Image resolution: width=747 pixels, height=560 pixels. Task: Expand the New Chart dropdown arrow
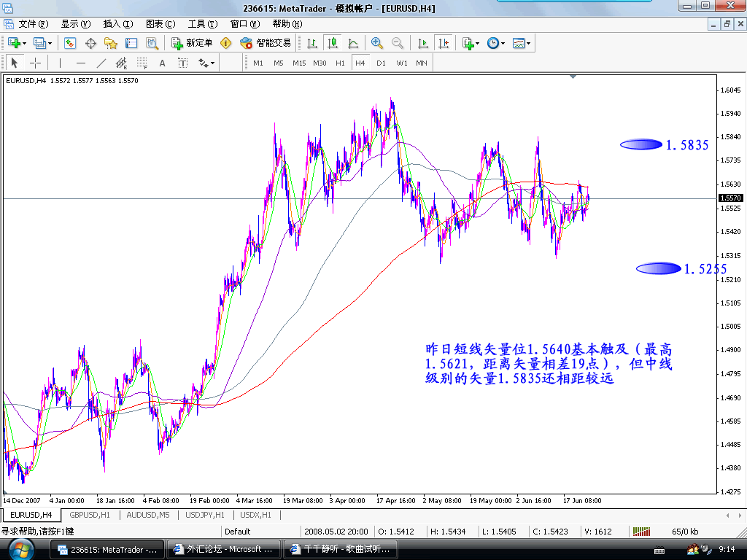26,43
